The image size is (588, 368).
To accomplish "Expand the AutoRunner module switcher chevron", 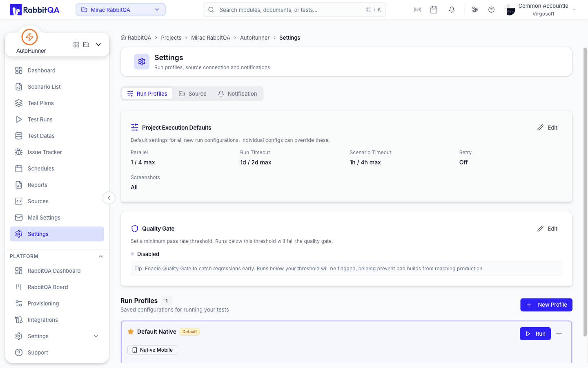I will (98, 45).
